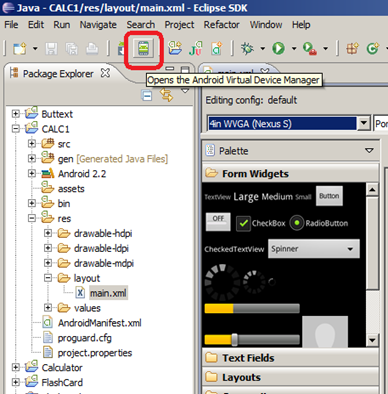The width and height of the screenshot is (388, 394).
Task: Expand the FlashCard project
Action: click(15, 382)
